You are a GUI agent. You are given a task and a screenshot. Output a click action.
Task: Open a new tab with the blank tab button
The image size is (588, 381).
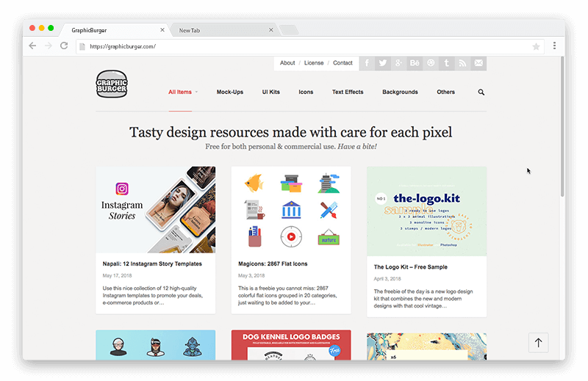coord(289,30)
